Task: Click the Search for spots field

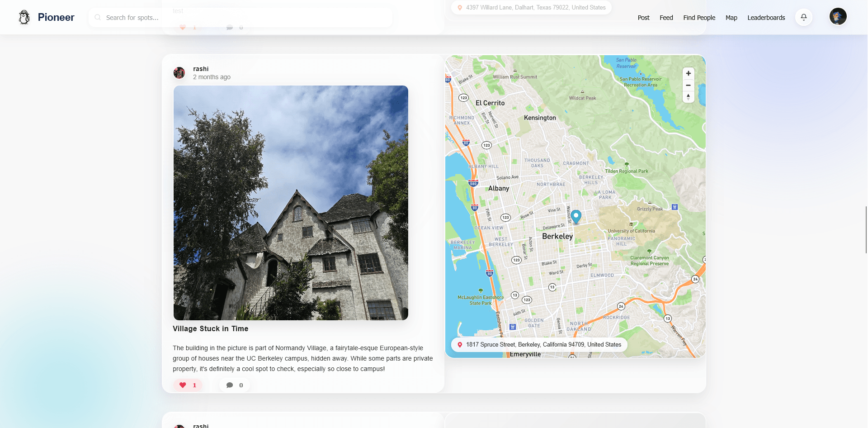Action: 244,18
